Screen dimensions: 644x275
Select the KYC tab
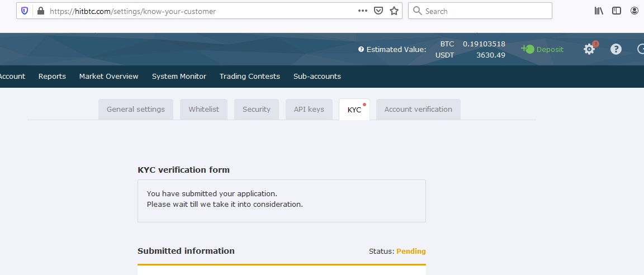354,110
